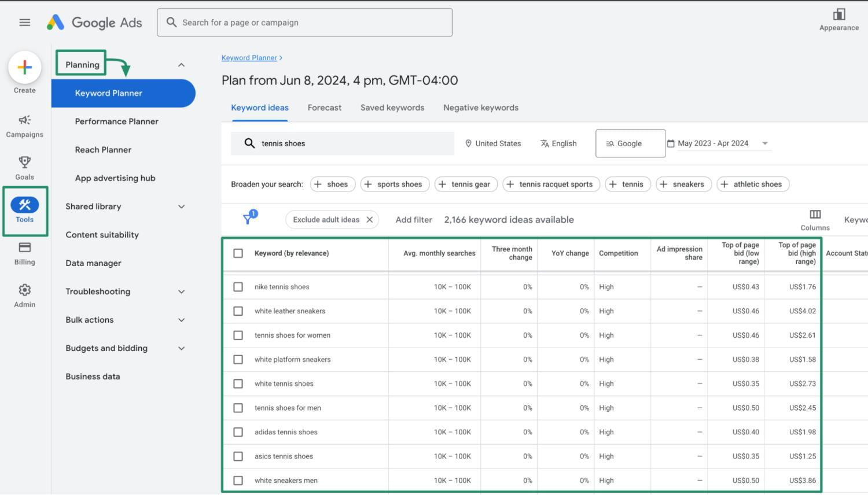
Task: Add 'tennis racquet sports' suggestion chip
Action: click(x=551, y=184)
